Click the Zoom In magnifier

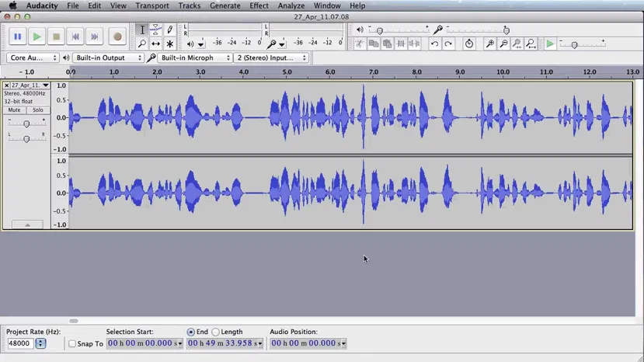(x=490, y=44)
